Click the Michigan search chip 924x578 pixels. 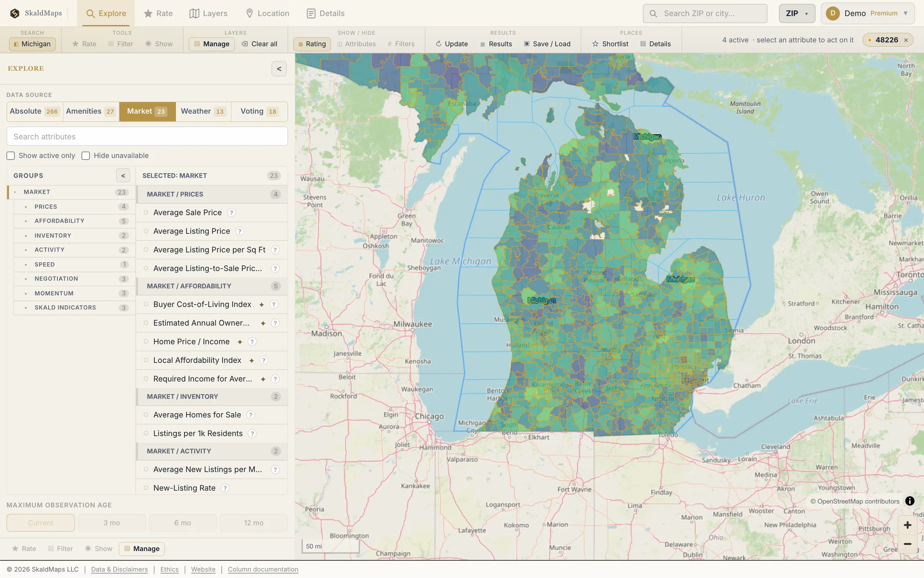pyautogui.click(x=32, y=44)
